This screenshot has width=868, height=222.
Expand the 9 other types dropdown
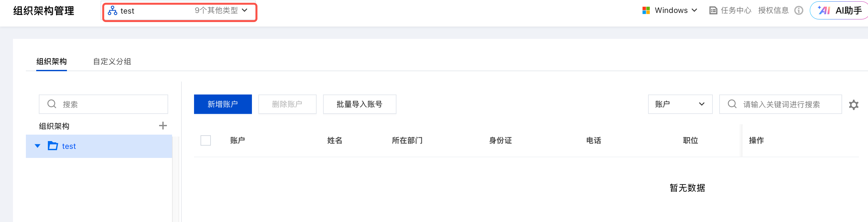(221, 10)
